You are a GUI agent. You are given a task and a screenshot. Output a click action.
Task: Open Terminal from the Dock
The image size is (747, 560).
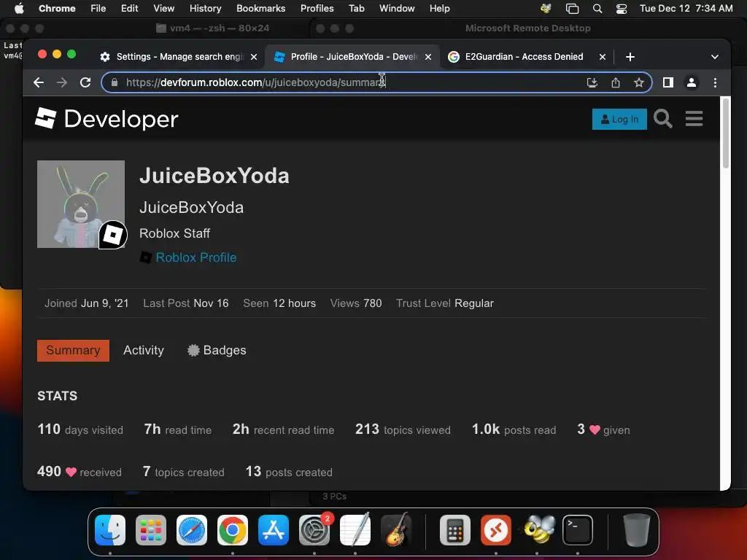click(x=578, y=530)
